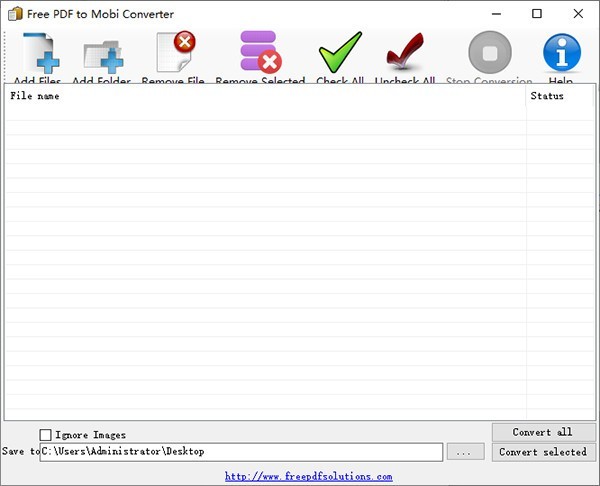
Task: Click into the Save to path field
Action: 241,452
